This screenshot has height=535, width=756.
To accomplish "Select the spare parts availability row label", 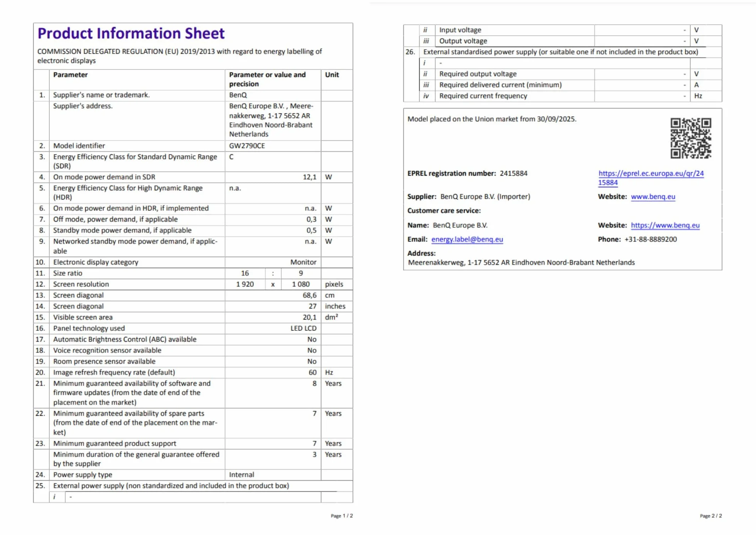I will click(135, 423).
